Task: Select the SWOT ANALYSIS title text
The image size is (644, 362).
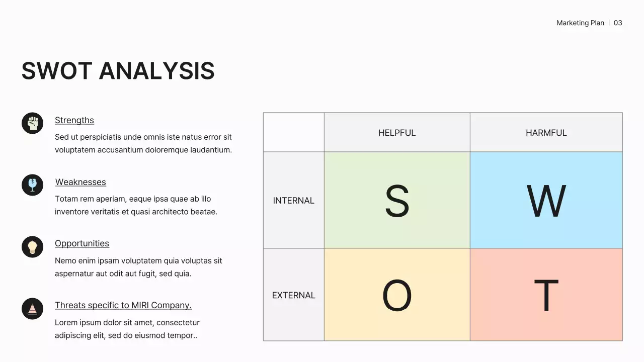Action: coord(118,71)
